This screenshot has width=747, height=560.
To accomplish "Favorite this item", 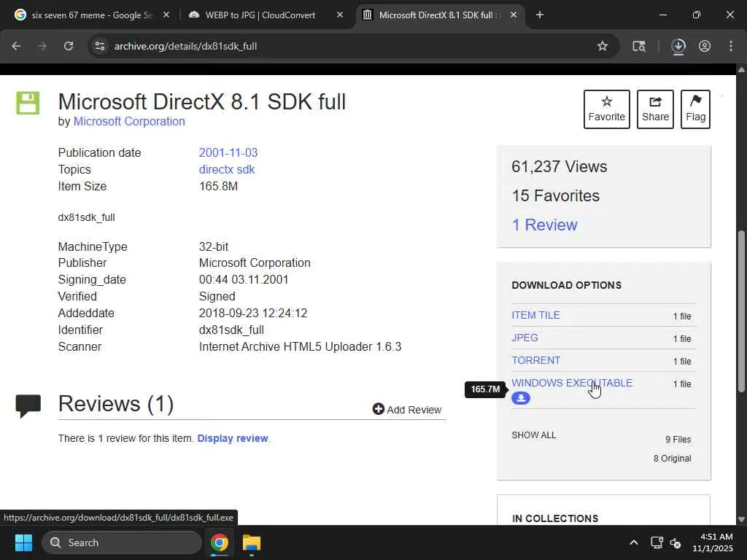I will pyautogui.click(x=606, y=109).
